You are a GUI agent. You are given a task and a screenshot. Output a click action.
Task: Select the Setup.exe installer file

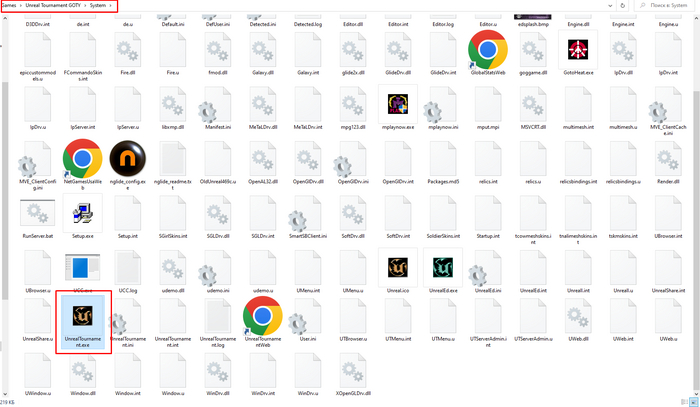[x=83, y=217]
